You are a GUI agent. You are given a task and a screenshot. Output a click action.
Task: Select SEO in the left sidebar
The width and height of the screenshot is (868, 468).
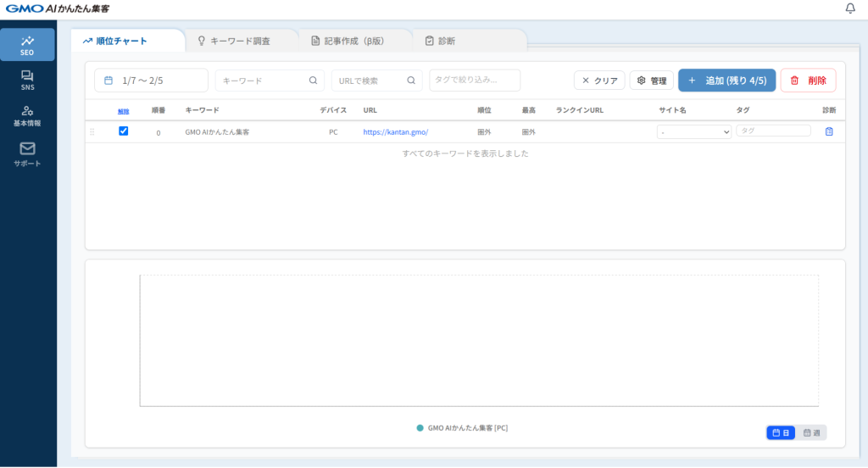coord(28,45)
